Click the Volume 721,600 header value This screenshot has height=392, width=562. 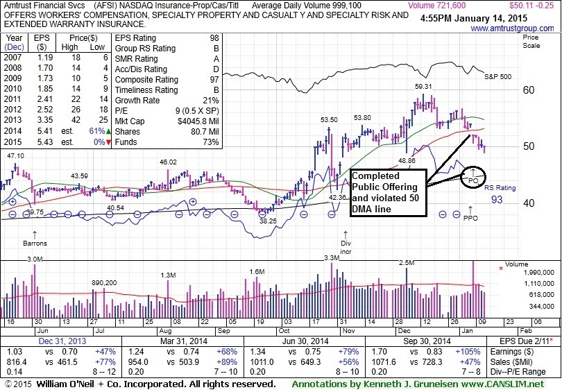[437, 6]
